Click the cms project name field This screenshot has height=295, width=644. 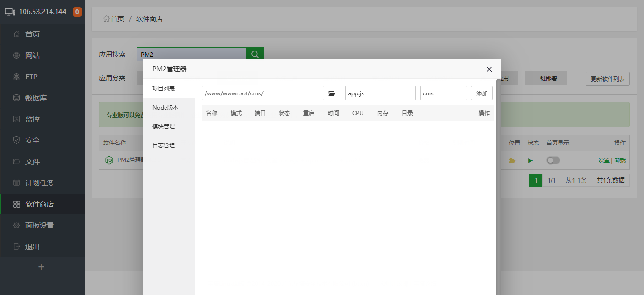click(x=444, y=93)
